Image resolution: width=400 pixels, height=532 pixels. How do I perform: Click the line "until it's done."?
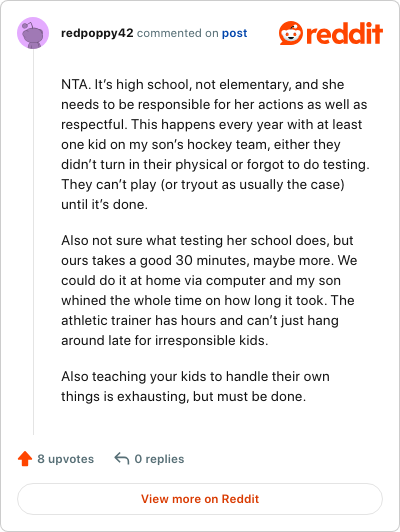(x=104, y=205)
